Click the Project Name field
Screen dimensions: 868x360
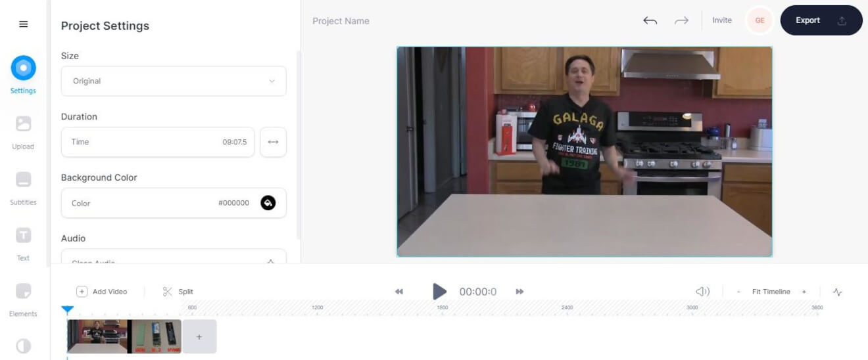341,21
